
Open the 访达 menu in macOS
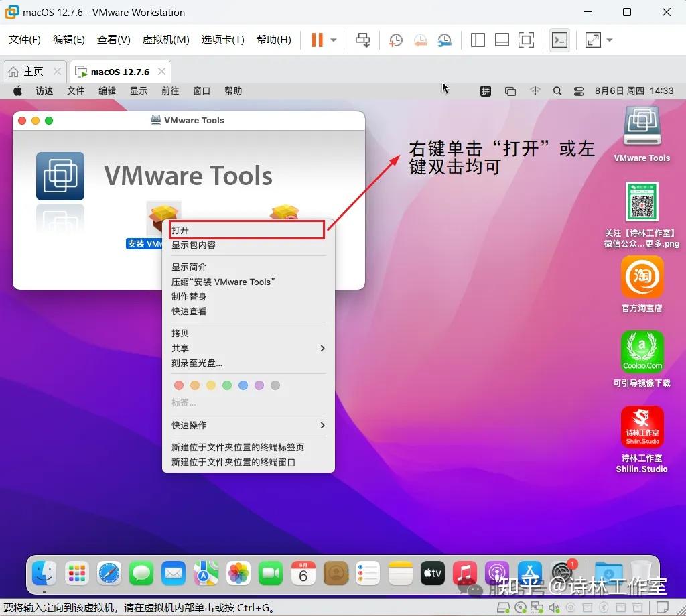(x=44, y=90)
